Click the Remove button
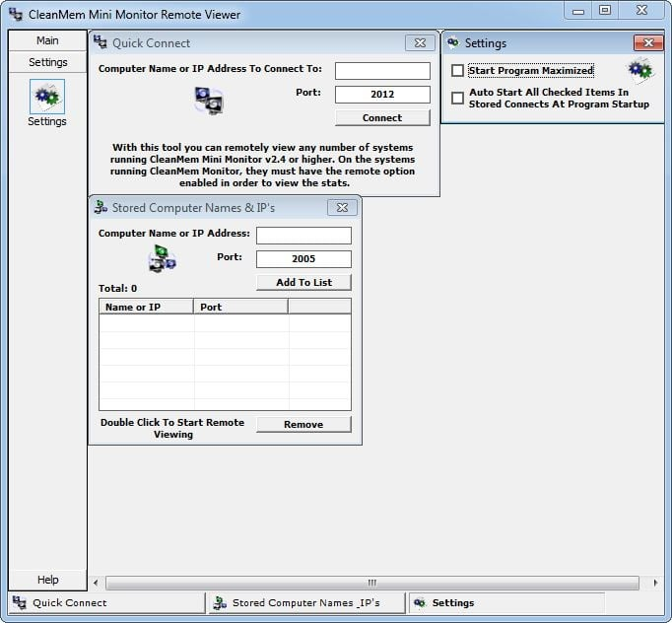The width and height of the screenshot is (672, 623). 303,424
